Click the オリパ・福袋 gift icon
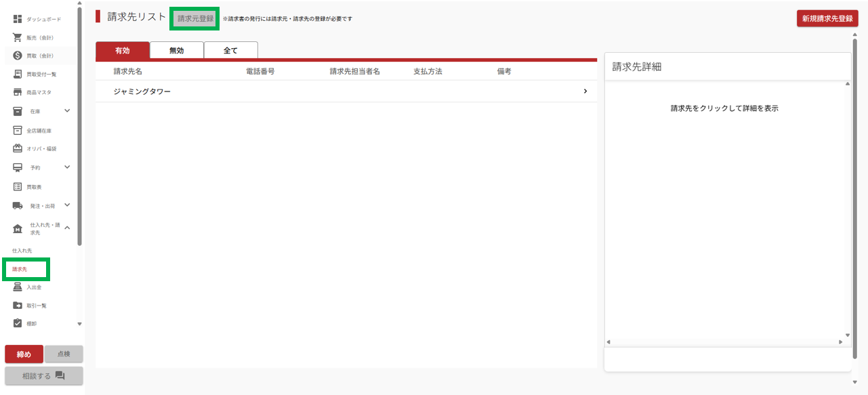868x395 pixels. [18, 148]
